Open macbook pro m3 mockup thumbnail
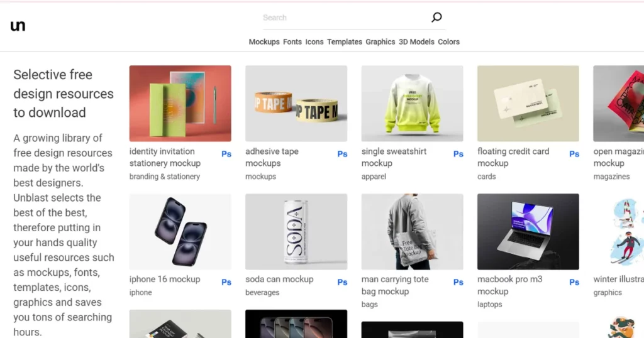The height and width of the screenshot is (338, 644). [528, 232]
